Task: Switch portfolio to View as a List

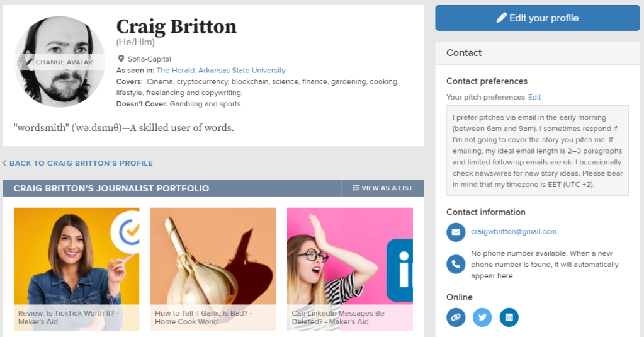Action: (x=382, y=188)
